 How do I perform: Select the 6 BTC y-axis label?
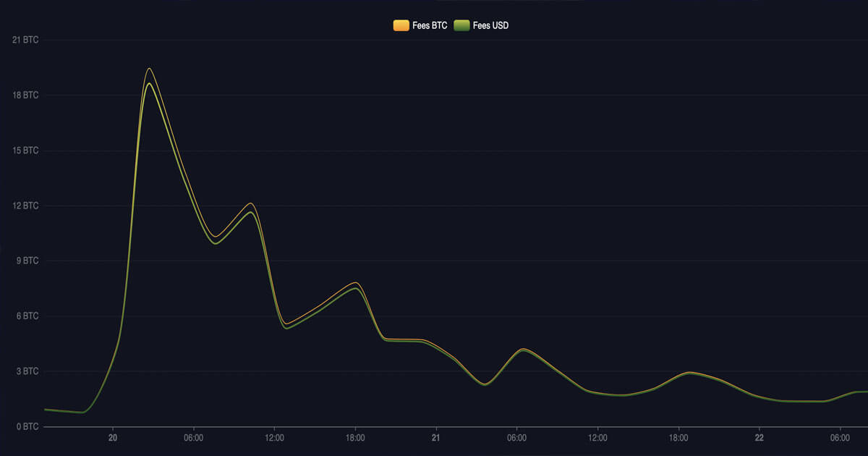tap(27, 316)
